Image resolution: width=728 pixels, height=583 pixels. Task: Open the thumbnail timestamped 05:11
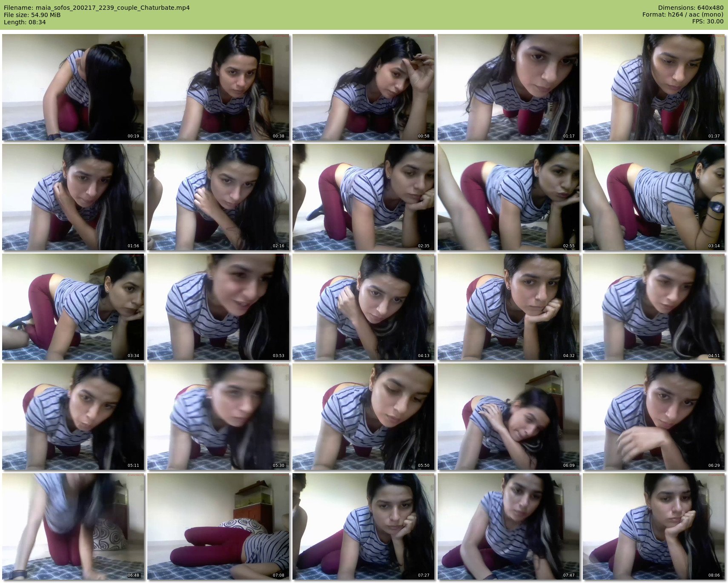(73, 417)
